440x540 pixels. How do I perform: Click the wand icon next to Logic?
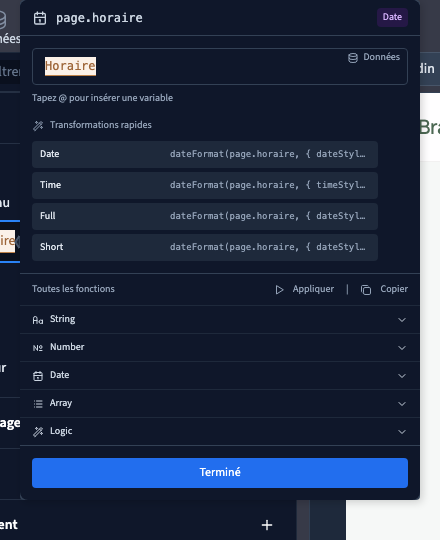(x=38, y=432)
